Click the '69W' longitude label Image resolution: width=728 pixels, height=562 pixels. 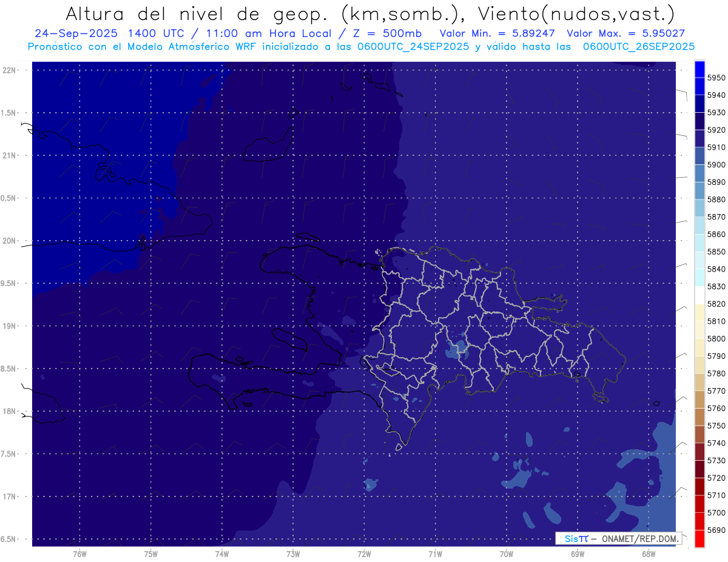[577, 554]
